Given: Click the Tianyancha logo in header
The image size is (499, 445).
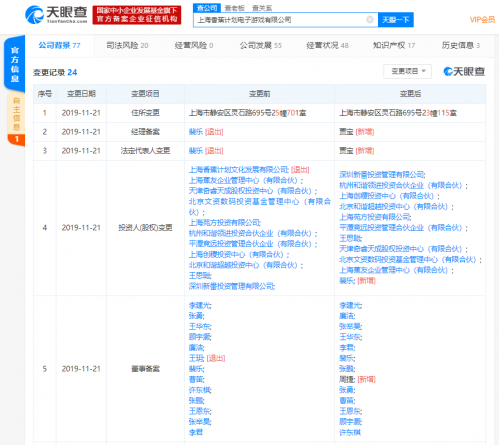Looking at the screenshot, I should coord(56,15).
